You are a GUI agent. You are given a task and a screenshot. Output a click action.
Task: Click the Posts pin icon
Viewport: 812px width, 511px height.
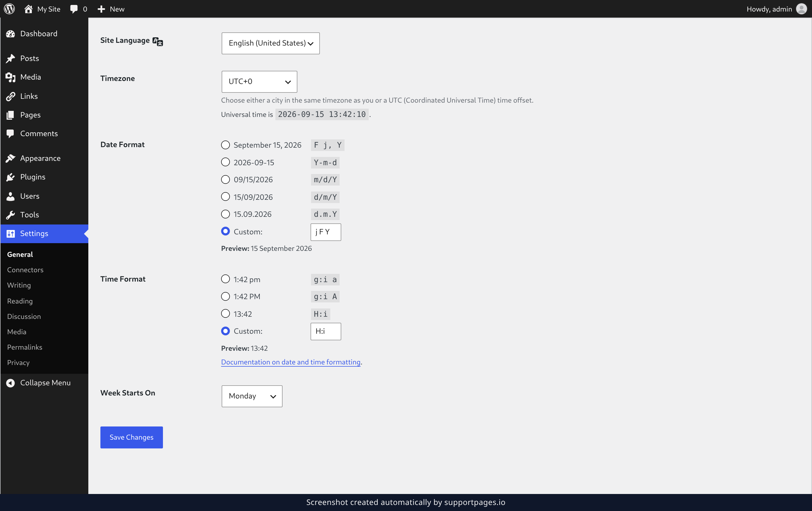pos(10,58)
